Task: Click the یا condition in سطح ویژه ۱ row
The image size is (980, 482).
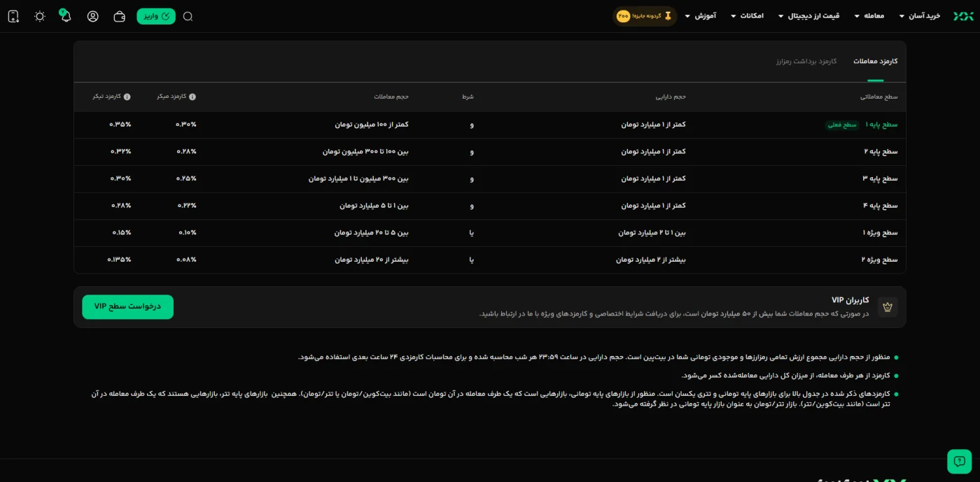Action: 471,232
